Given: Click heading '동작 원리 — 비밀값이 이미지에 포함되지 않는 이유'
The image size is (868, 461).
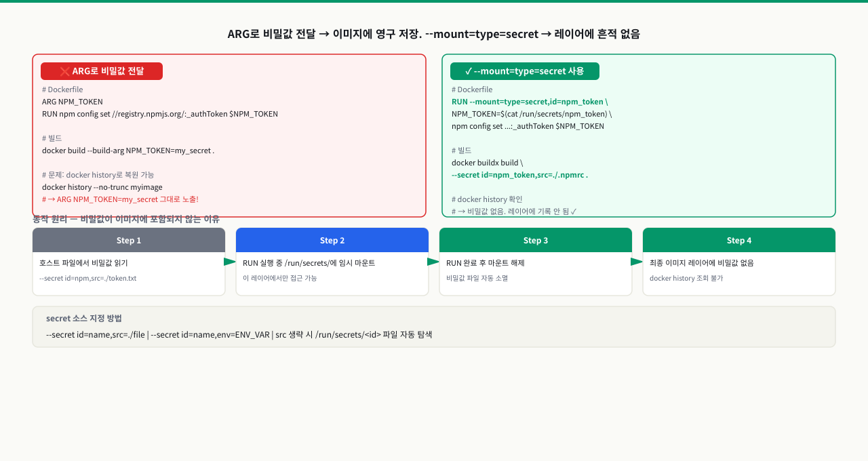Looking at the screenshot, I should pos(126,219).
